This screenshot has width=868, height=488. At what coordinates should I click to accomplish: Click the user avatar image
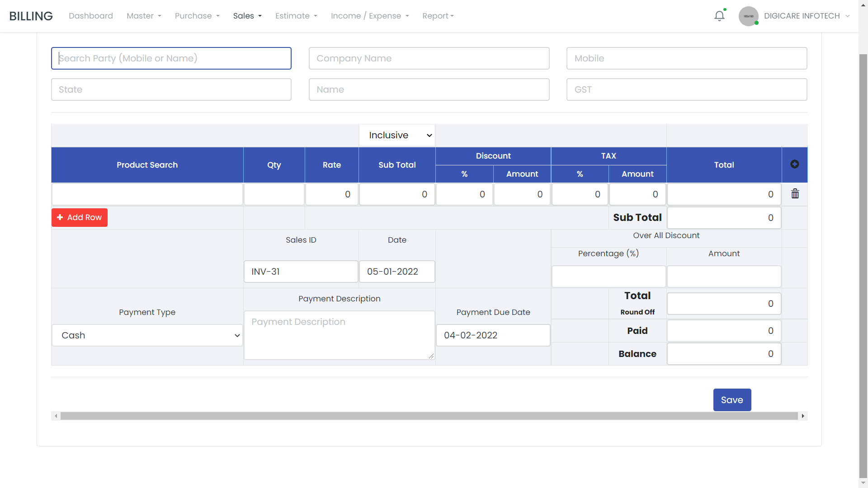pos(748,16)
